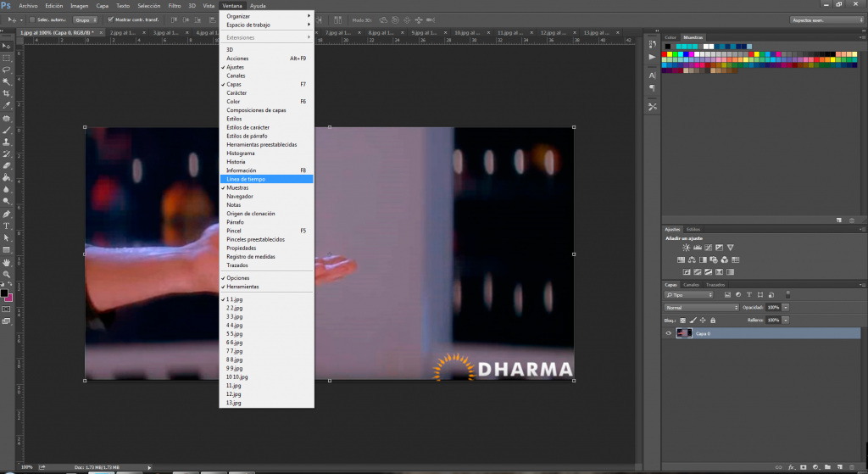Open the Aspectos esen. workspace dropdown
This screenshot has width=868, height=474.
pos(827,20)
